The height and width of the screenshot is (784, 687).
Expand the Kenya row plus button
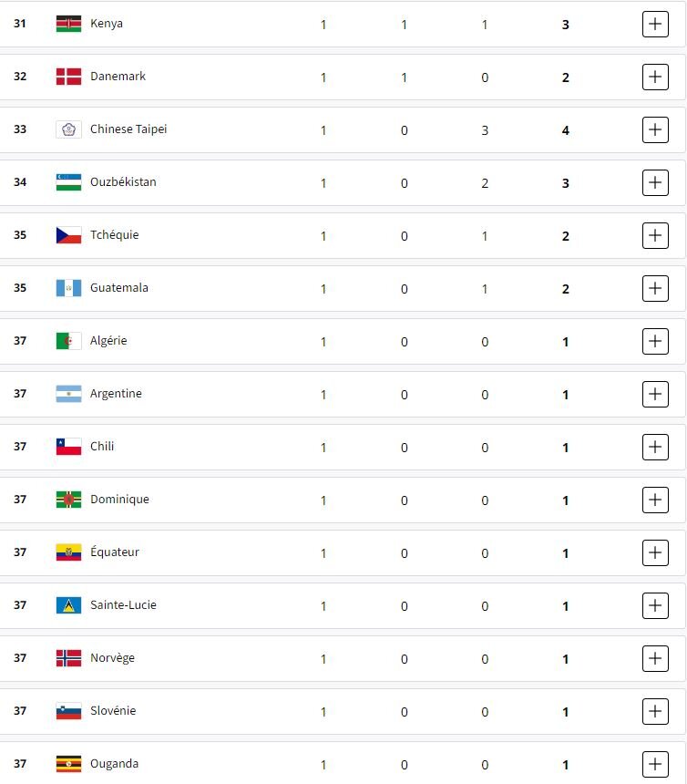(655, 25)
